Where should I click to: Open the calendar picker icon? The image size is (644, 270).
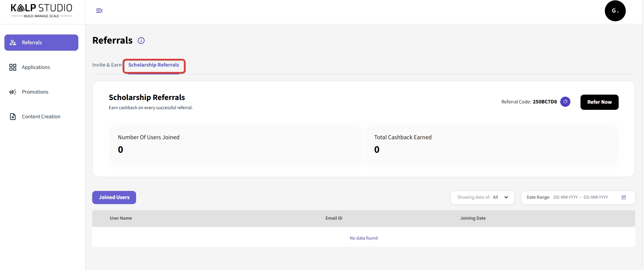tap(623, 197)
